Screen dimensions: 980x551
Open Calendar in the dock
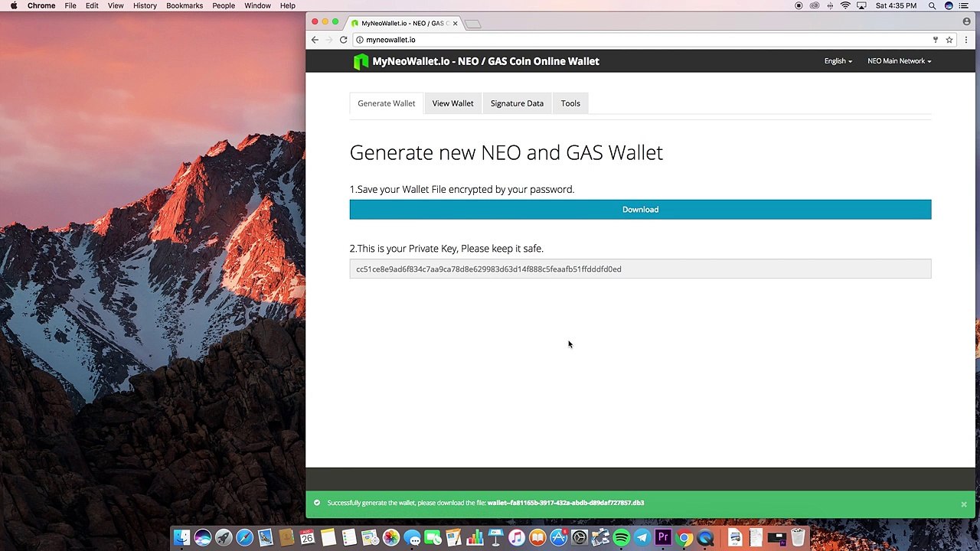click(307, 538)
